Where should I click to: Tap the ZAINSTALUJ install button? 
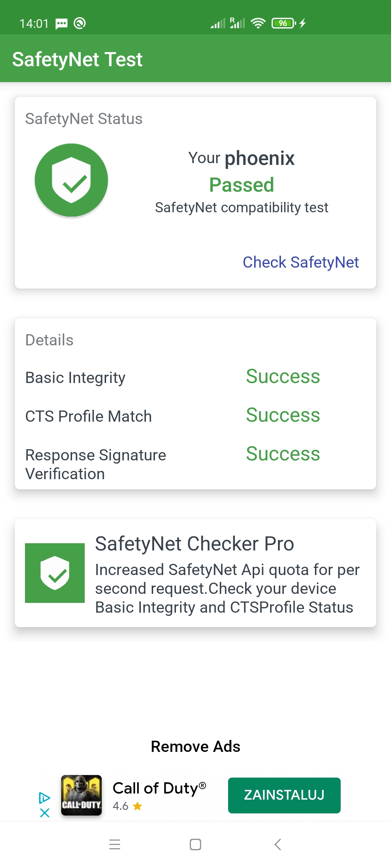(x=284, y=795)
